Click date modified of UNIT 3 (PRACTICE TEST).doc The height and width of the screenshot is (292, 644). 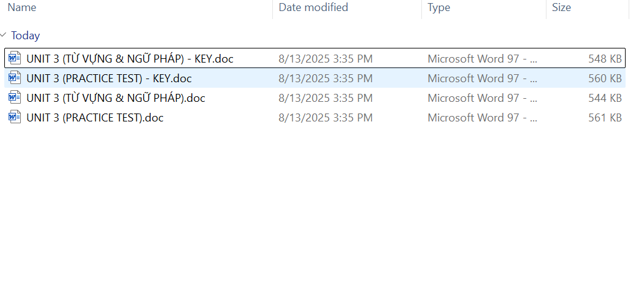point(325,118)
